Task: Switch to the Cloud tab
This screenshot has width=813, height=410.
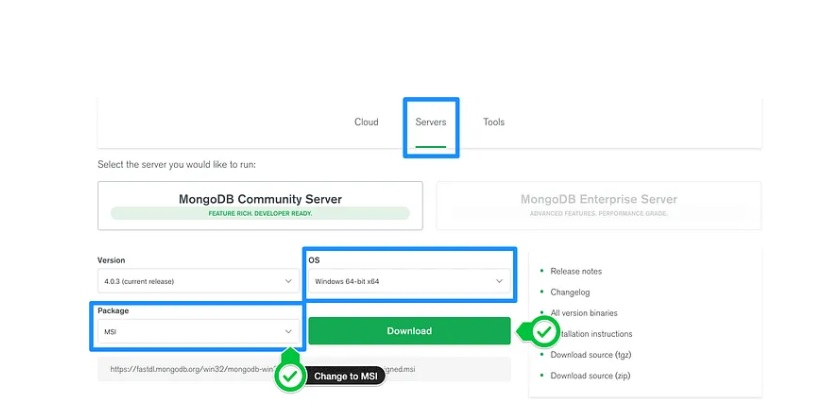Action: (366, 122)
